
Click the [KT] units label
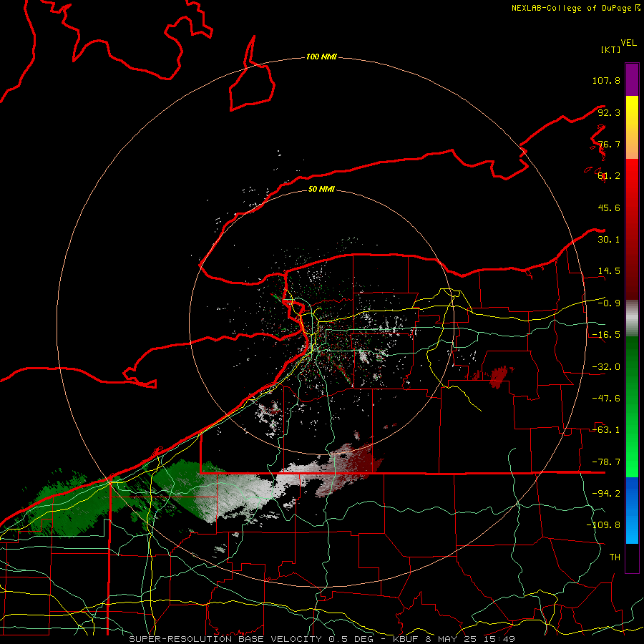tap(610, 49)
